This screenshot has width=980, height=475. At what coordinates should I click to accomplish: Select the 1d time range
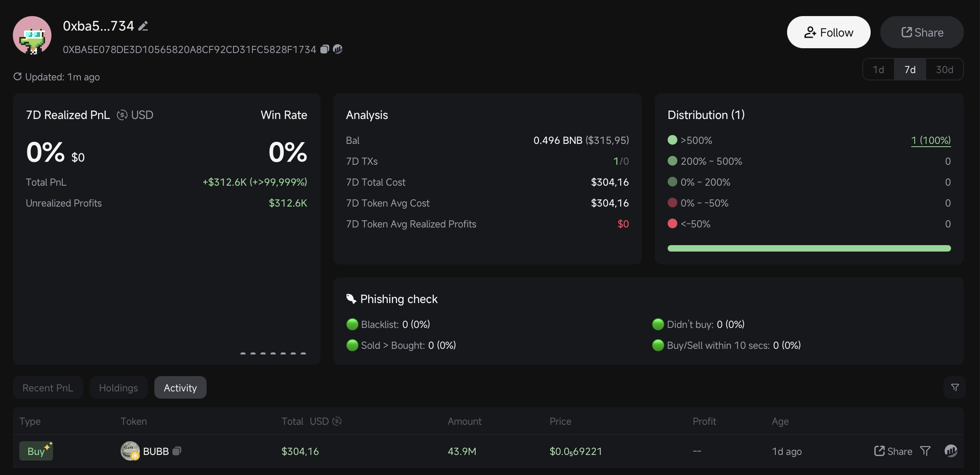click(x=878, y=70)
